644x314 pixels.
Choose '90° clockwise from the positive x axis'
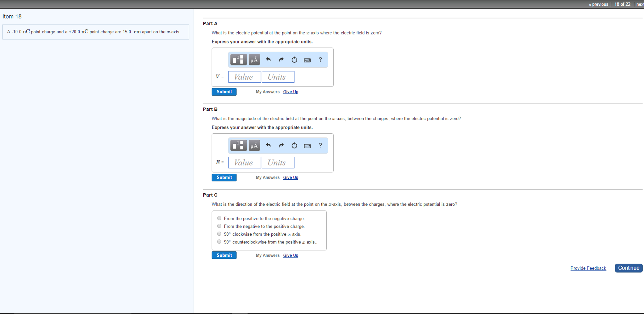(219, 234)
